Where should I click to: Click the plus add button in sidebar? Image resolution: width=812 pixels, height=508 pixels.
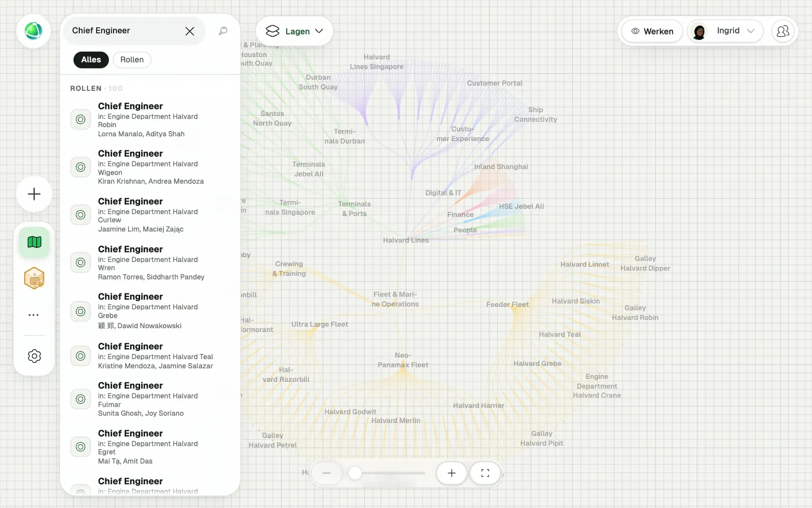pos(34,194)
